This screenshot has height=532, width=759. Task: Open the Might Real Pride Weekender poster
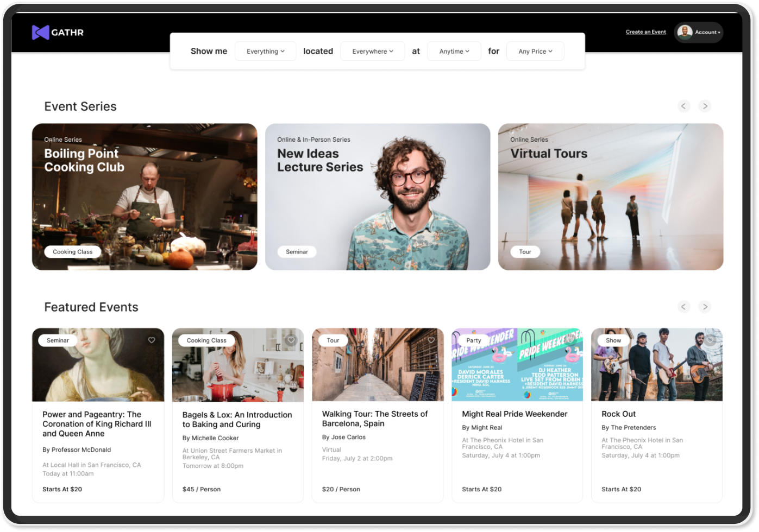point(517,365)
